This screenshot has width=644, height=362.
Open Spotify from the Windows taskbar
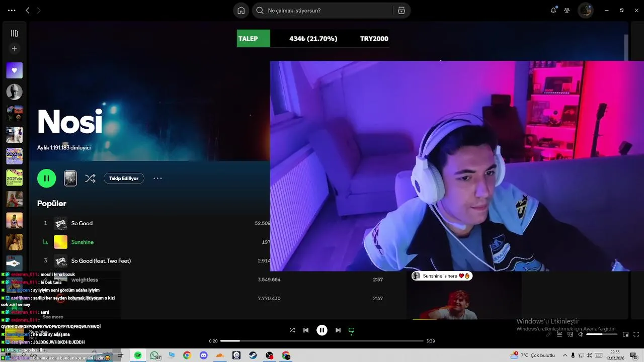click(x=137, y=355)
